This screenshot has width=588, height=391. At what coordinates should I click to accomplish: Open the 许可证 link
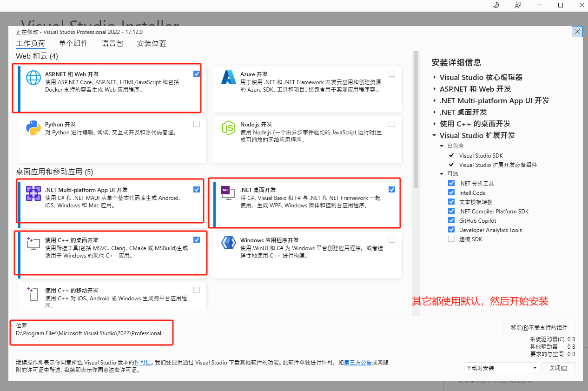143,362
